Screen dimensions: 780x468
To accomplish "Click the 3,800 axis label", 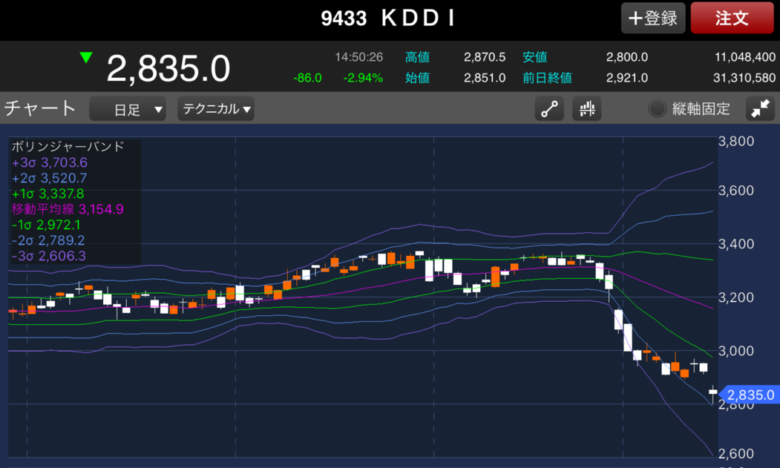I will point(736,141).
